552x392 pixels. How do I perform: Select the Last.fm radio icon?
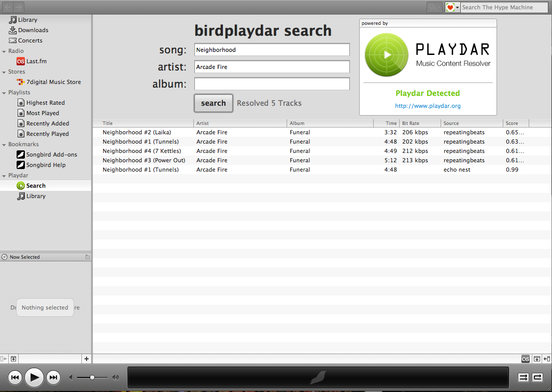pyautogui.click(x=21, y=61)
